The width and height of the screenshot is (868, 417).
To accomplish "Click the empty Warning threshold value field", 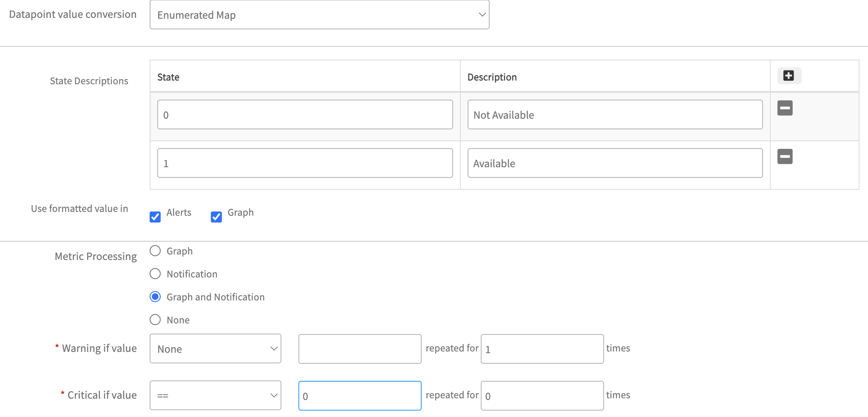I will click(360, 349).
